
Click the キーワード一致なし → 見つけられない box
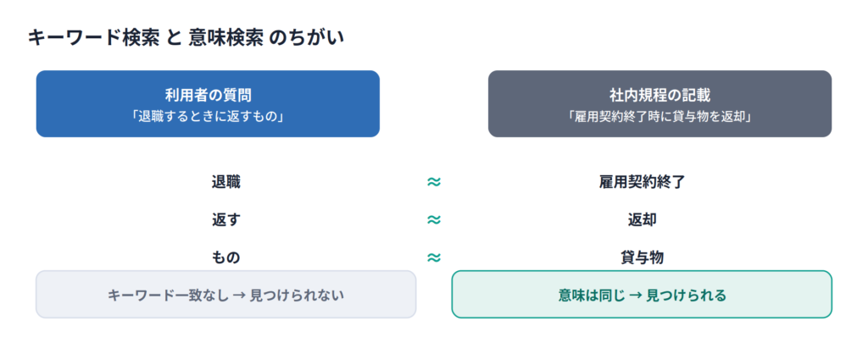pyautogui.click(x=225, y=295)
